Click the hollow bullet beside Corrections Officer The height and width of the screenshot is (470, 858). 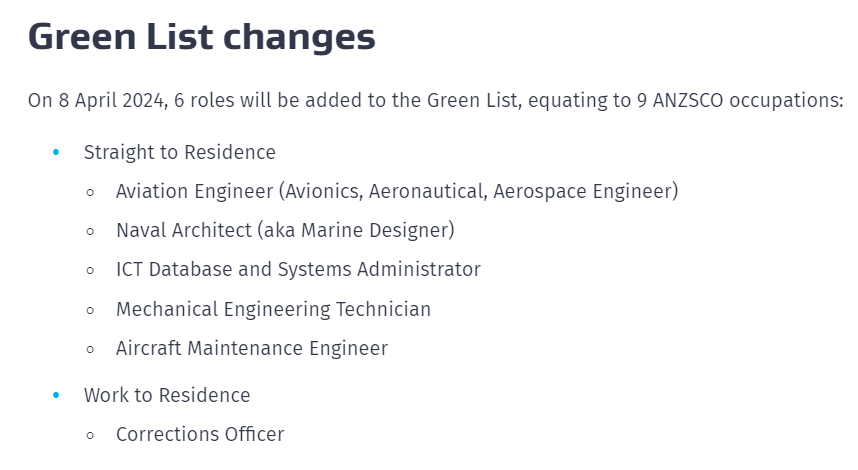point(91,435)
